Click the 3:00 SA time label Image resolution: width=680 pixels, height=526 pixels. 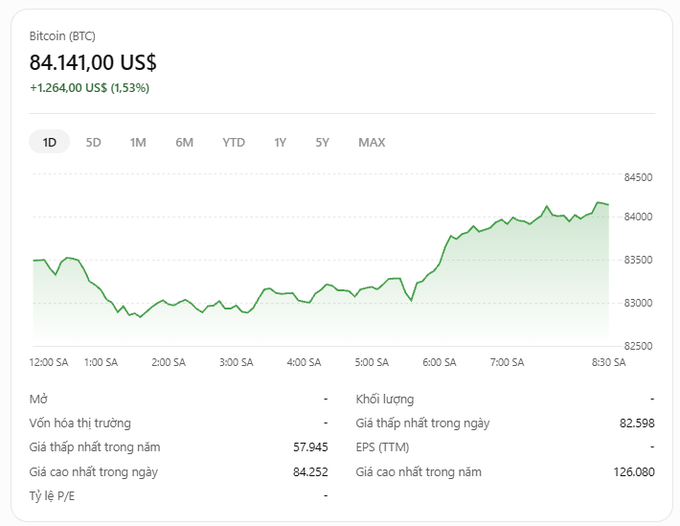pyautogui.click(x=236, y=362)
